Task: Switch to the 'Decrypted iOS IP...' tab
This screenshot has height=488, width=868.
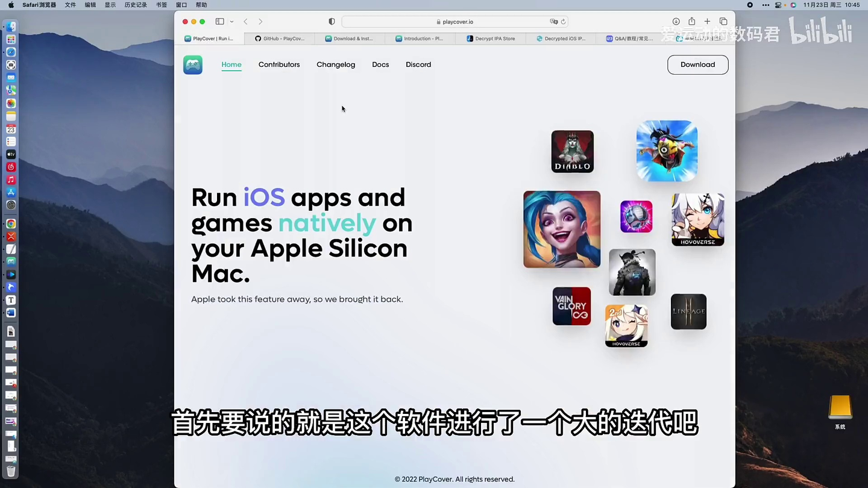Action: [x=561, y=39]
